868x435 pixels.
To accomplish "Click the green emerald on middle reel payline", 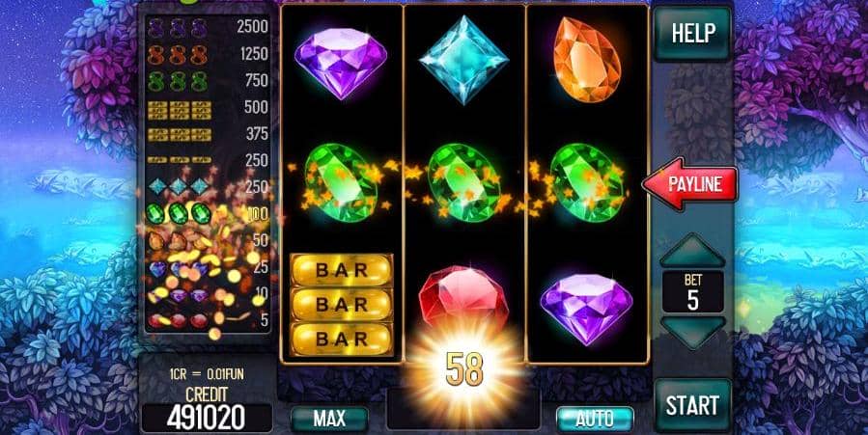I will (x=463, y=182).
